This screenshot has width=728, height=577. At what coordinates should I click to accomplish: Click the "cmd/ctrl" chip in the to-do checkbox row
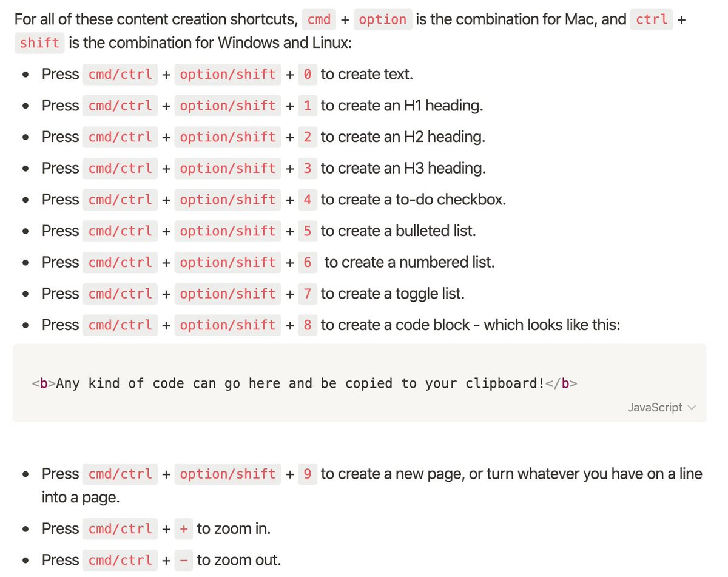120,200
